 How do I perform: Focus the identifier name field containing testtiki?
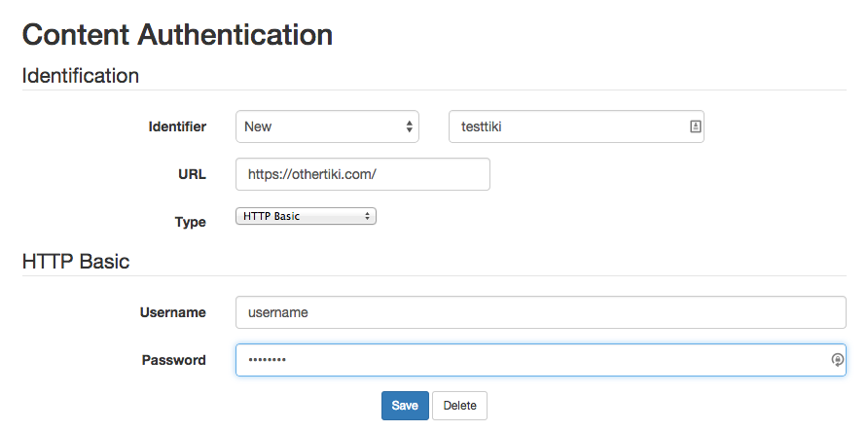click(x=576, y=126)
